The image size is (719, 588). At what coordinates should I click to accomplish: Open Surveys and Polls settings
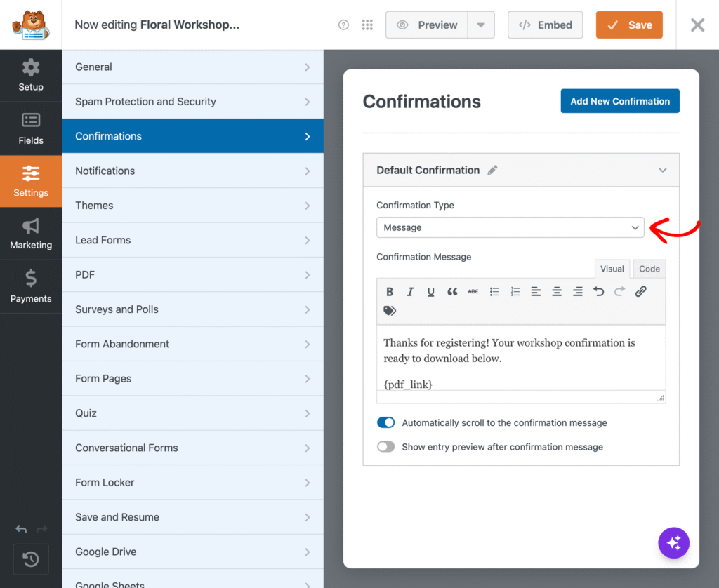pos(192,309)
